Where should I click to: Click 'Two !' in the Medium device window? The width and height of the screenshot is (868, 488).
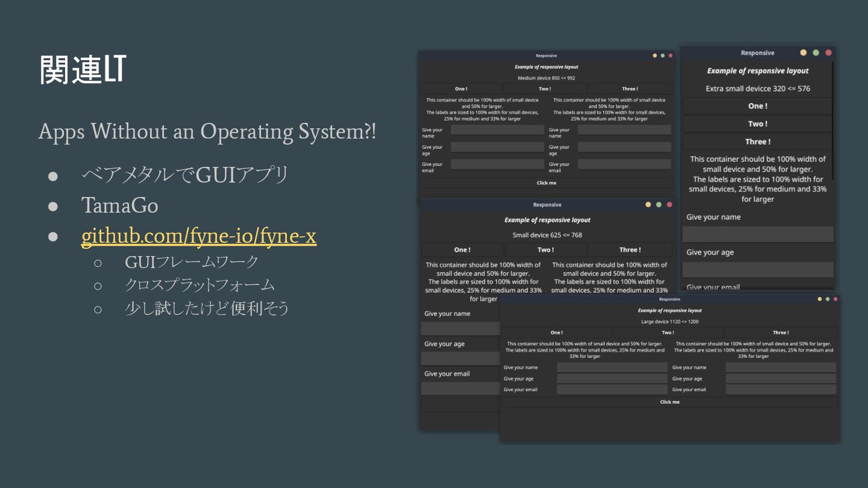point(545,89)
